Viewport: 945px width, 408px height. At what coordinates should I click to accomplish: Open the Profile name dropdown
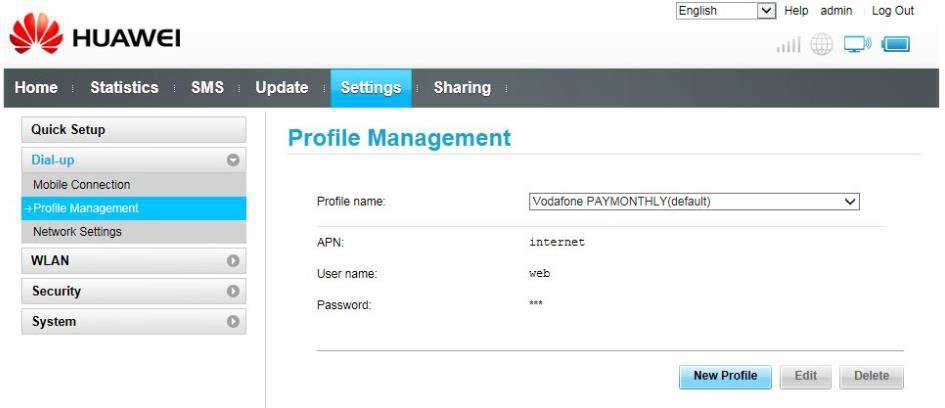[x=694, y=201]
